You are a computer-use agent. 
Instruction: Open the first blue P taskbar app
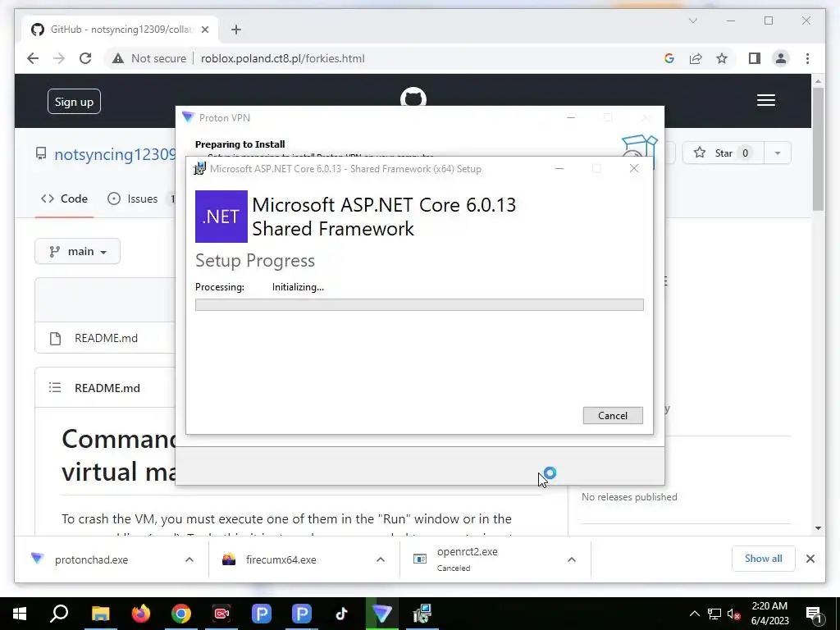coord(262,614)
